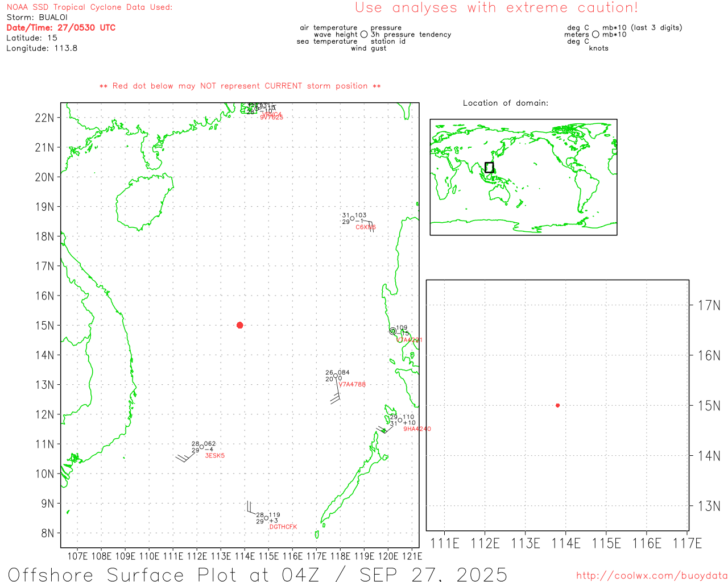The width and height of the screenshot is (728, 582).
Task: Click the '117E' label on the inset plot
Action: (687, 543)
